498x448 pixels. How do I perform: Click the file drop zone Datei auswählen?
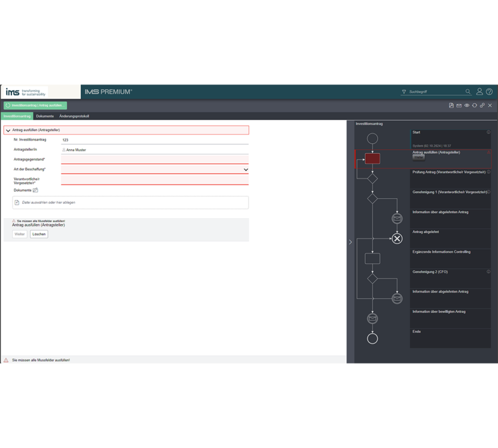point(130,202)
